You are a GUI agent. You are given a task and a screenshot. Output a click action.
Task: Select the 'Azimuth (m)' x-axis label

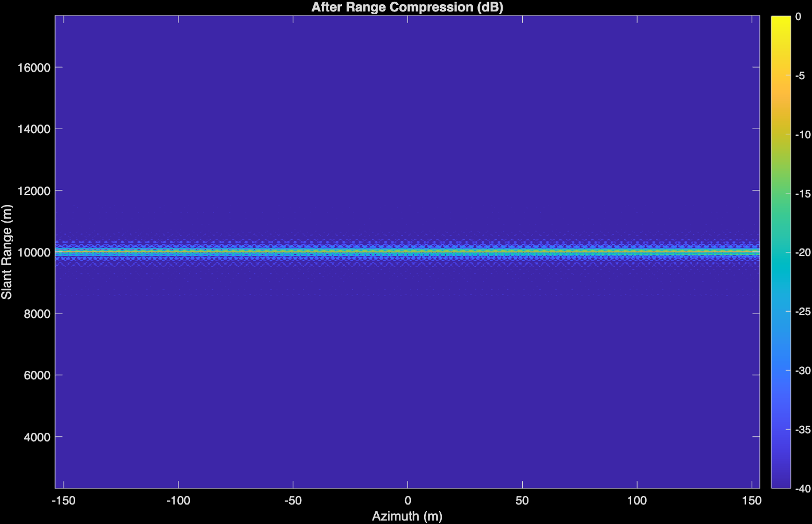pyautogui.click(x=407, y=516)
